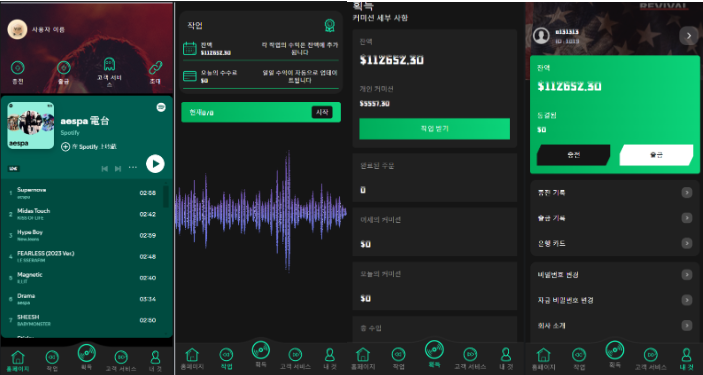Select 홈페이지 tab in the commission details screen
The height and width of the screenshot is (375, 703).
[363, 358]
